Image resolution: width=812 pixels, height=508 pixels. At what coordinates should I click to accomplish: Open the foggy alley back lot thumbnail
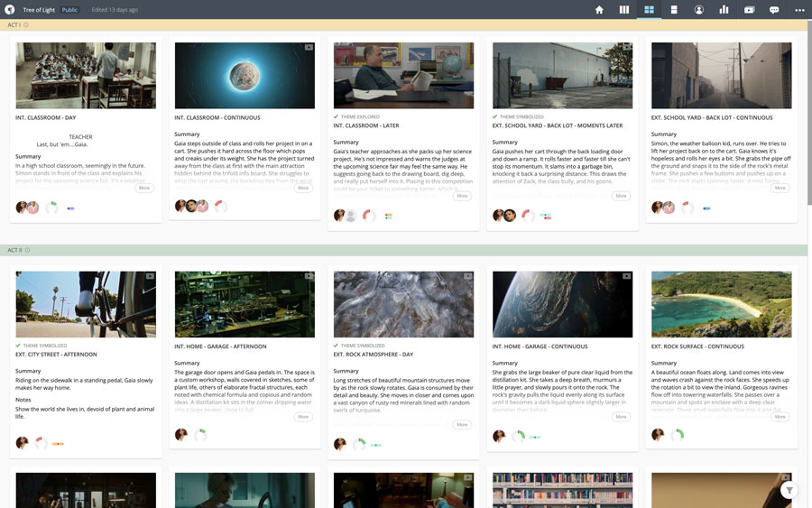pyautogui.click(x=722, y=76)
